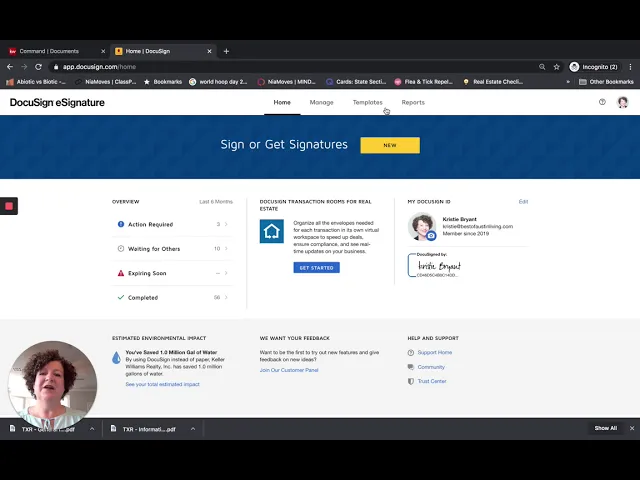This screenshot has height=480, width=640.
Task: Click the Kristie Bryant signature image
Action: [436, 265]
